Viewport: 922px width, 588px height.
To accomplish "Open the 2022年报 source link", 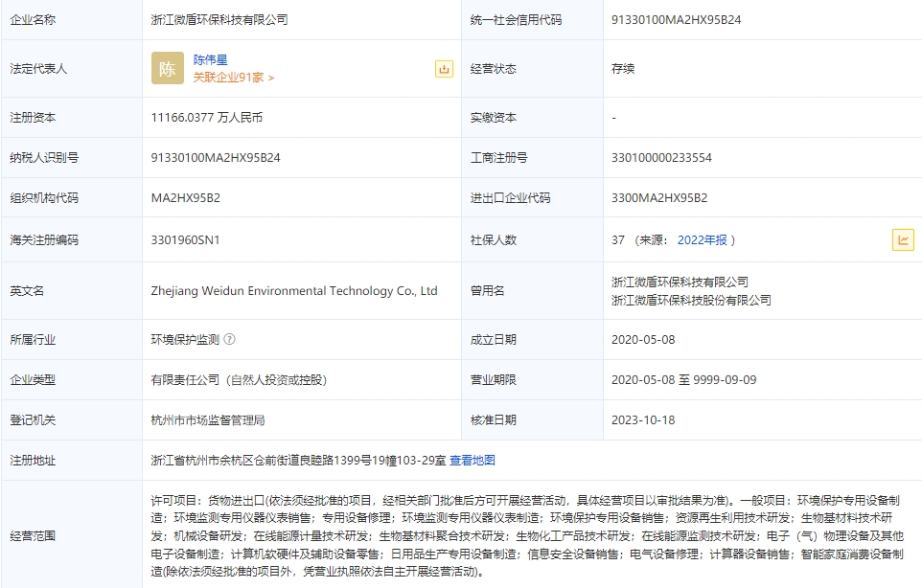I will [702, 240].
